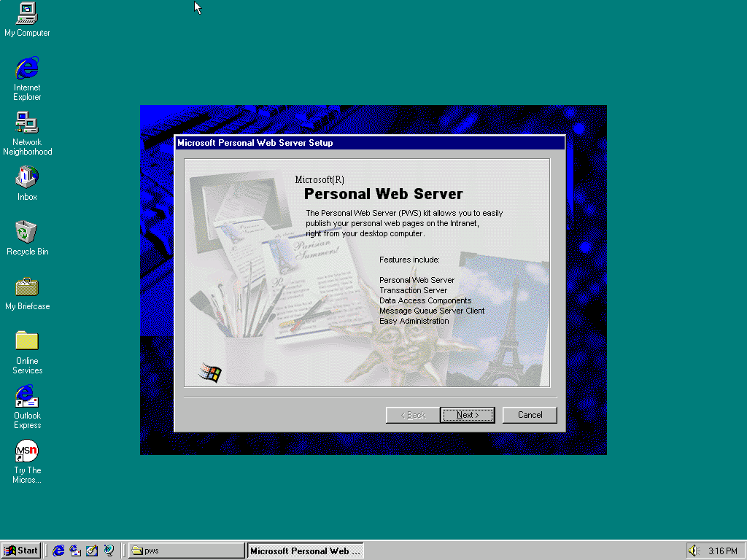Launch Internet Explorer from the Quick Launch bar

point(58,551)
